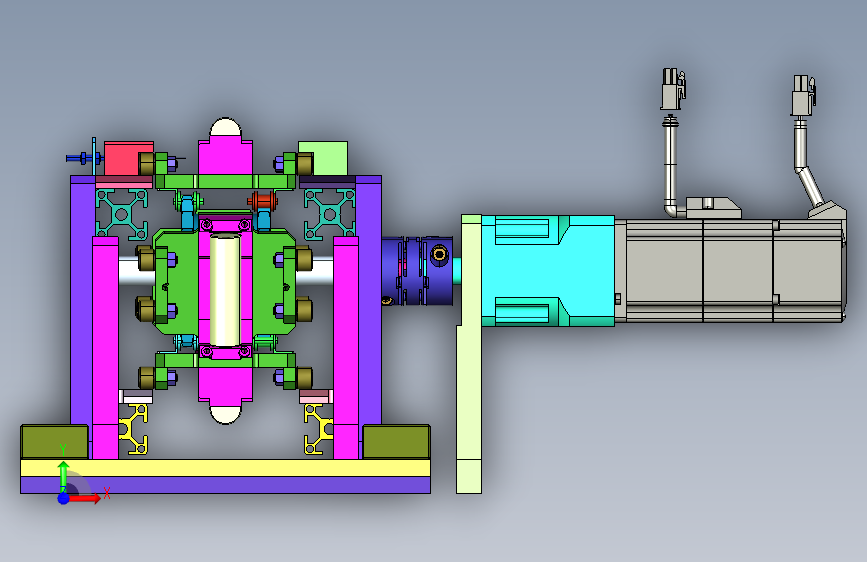Select the light green block at top right

tap(330, 158)
